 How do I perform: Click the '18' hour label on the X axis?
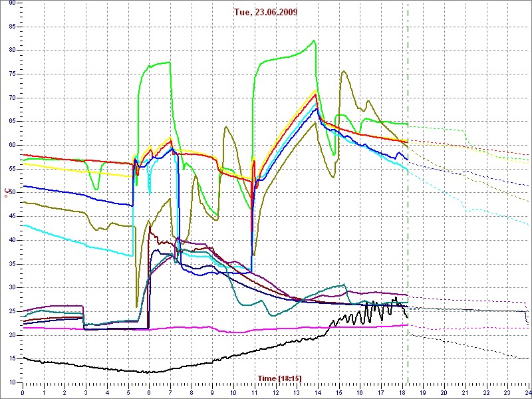point(402,391)
